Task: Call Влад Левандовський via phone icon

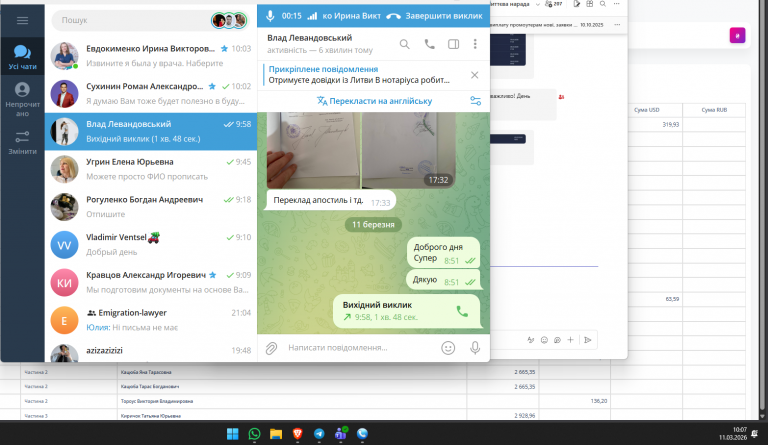Action: pyautogui.click(x=430, y=44)
